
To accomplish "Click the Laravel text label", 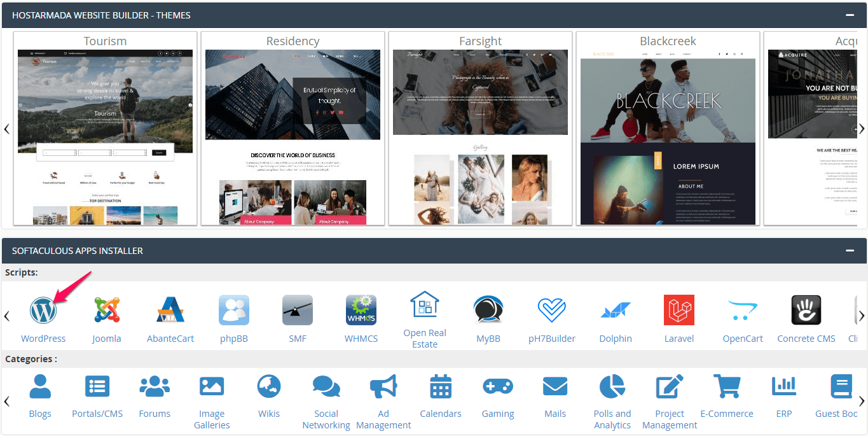I will pos(679,339).
